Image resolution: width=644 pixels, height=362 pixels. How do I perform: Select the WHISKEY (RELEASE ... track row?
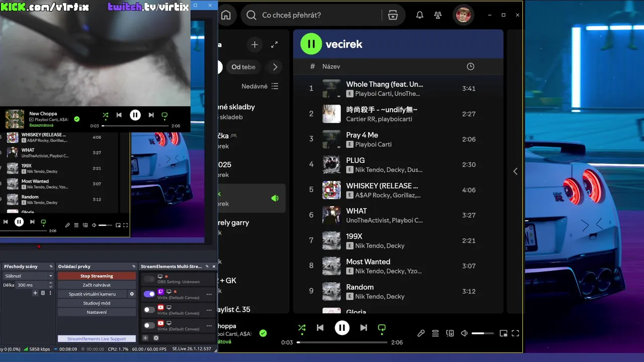[x=397, y=190]
